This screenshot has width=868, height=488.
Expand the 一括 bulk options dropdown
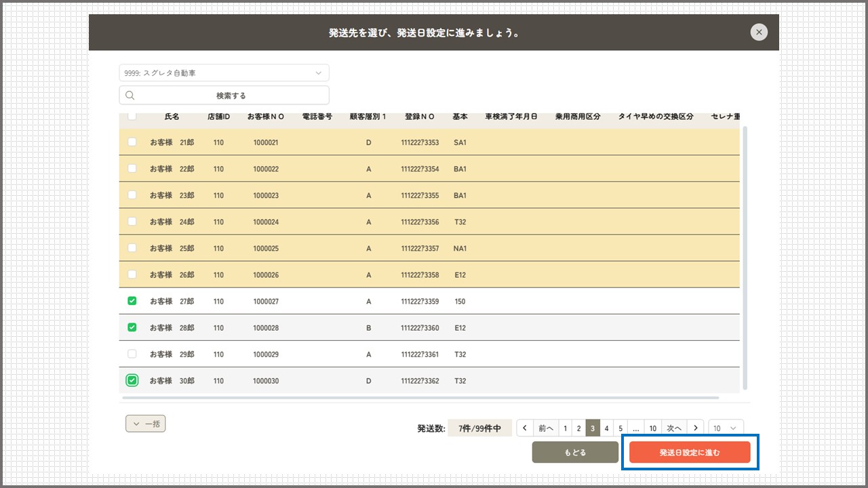coord(146,424)
